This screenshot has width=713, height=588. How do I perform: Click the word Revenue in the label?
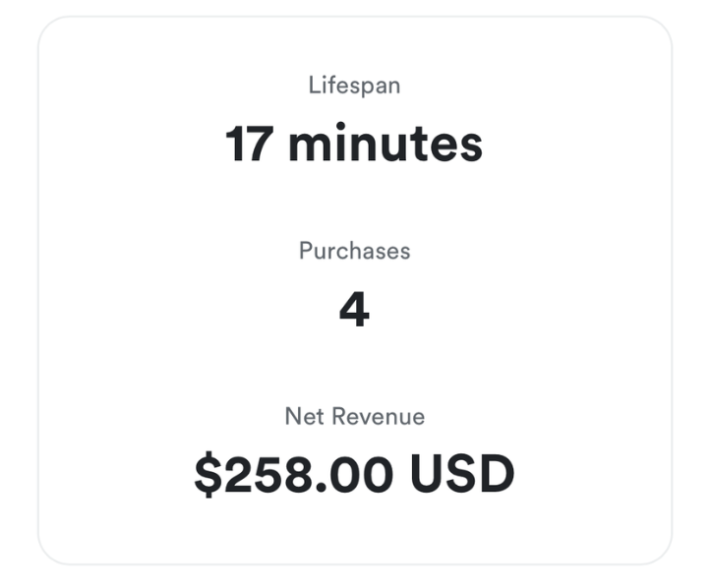(381, 416)
